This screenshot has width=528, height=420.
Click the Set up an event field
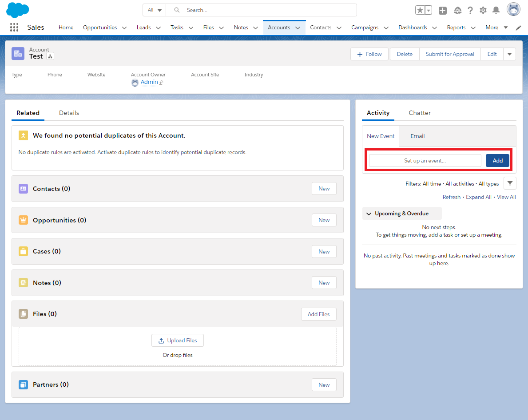pyautogui.click(x=425, y=161)
